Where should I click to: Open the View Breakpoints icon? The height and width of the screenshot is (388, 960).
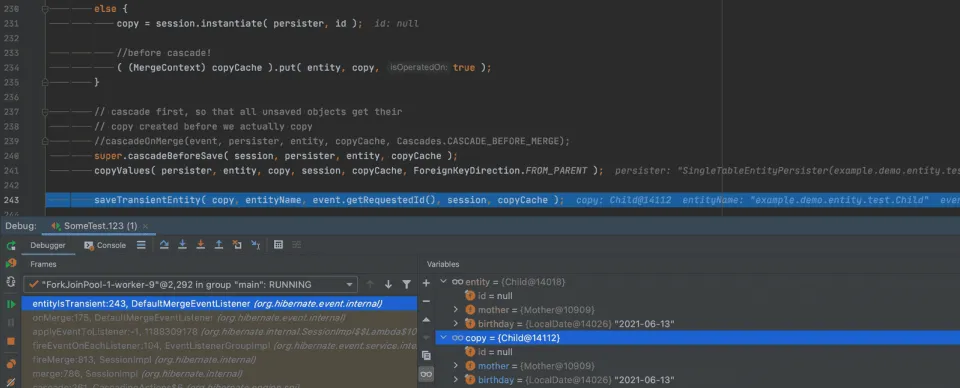point(11,364)
